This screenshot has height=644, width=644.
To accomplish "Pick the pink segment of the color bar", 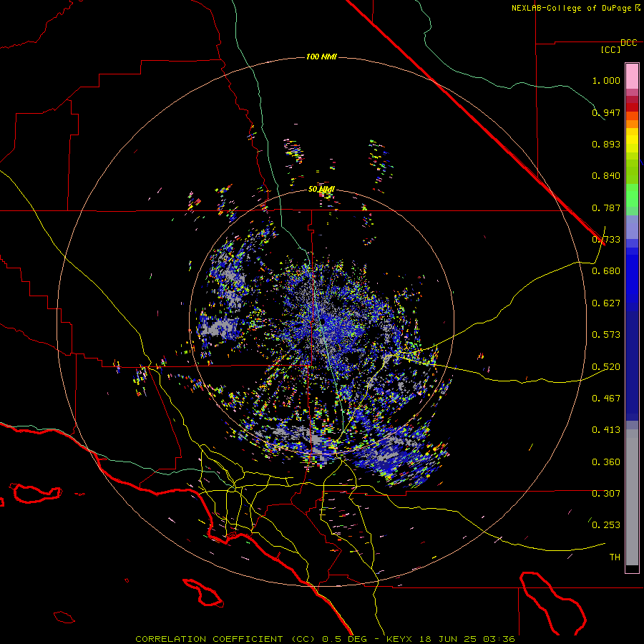I will click(x=632, y=76).
